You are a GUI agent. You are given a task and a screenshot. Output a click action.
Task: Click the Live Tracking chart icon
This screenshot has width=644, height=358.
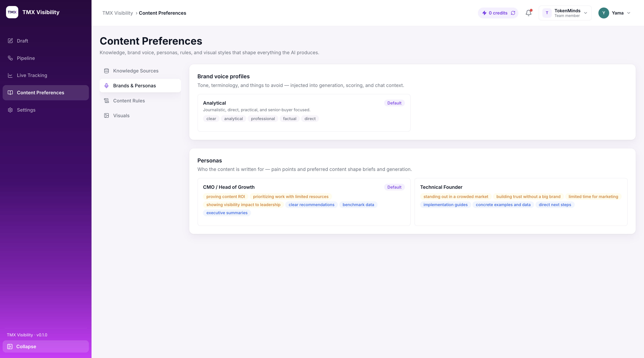[10, 75]
